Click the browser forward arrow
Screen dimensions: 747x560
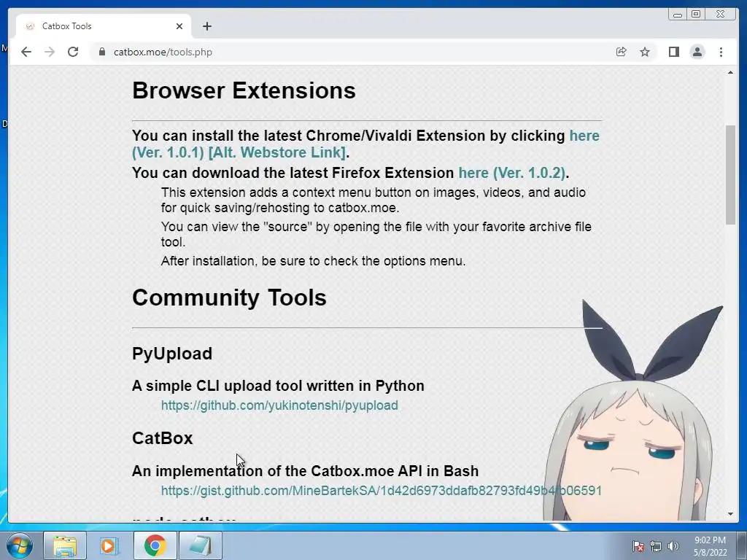[50, 52]
